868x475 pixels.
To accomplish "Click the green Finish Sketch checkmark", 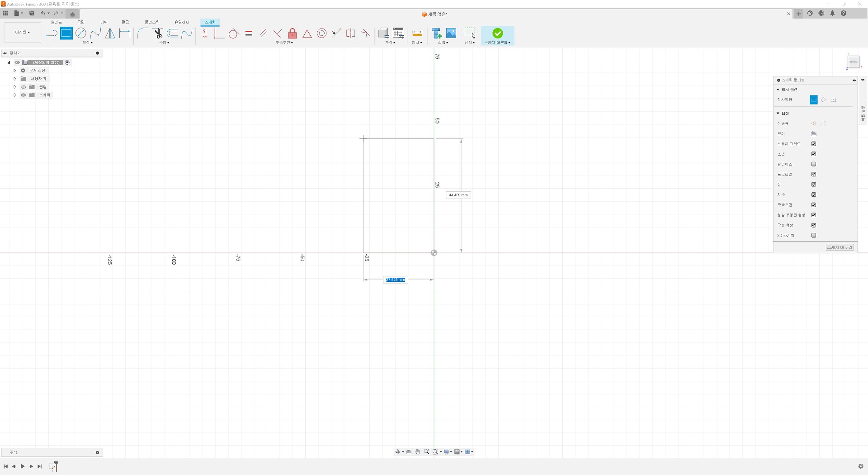I will 498,33.
